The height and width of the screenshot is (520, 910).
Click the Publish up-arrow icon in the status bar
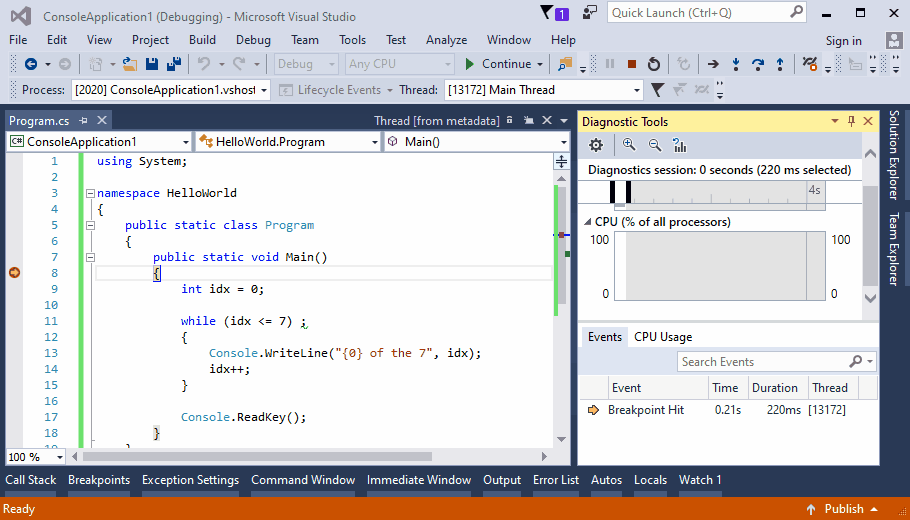coord(811,510)
